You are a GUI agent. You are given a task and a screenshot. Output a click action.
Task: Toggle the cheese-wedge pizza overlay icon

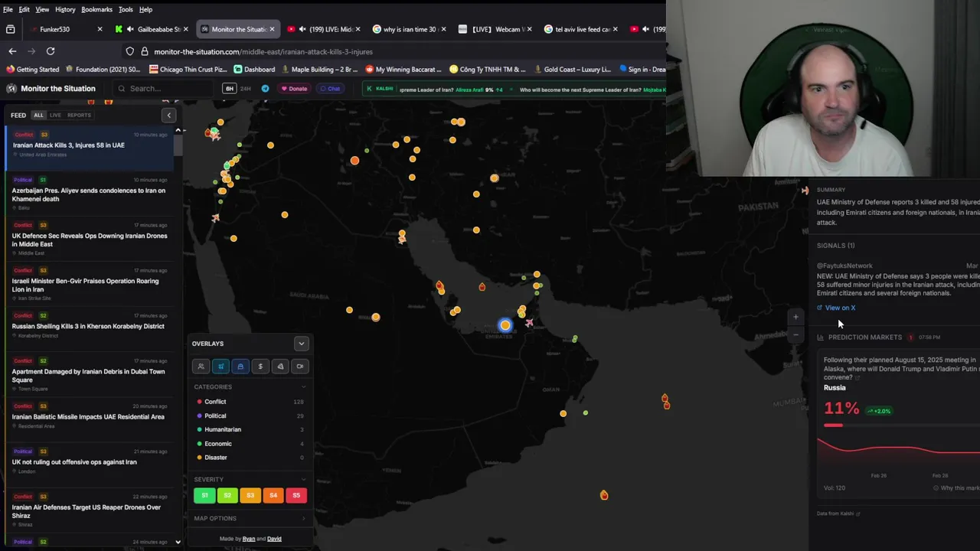coord(280,367)
